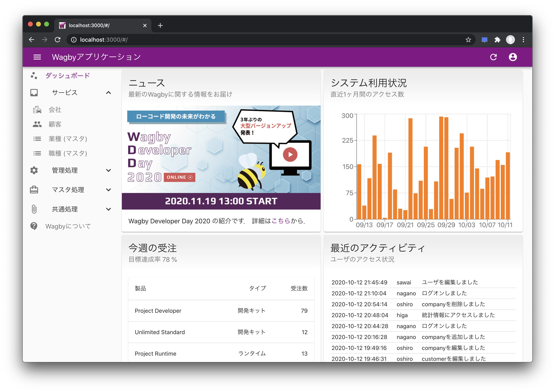Click the サービス inbox icon
555x392 pixels.
tap(34, 92)
